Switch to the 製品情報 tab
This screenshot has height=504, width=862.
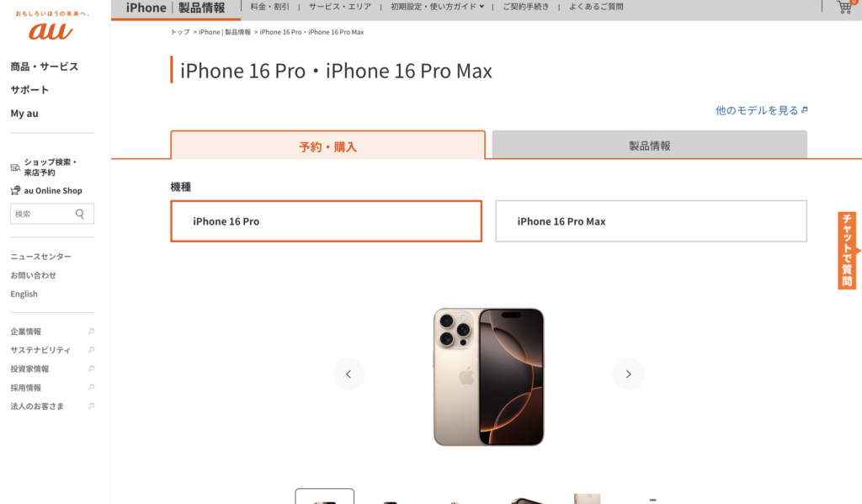point(649,145)
